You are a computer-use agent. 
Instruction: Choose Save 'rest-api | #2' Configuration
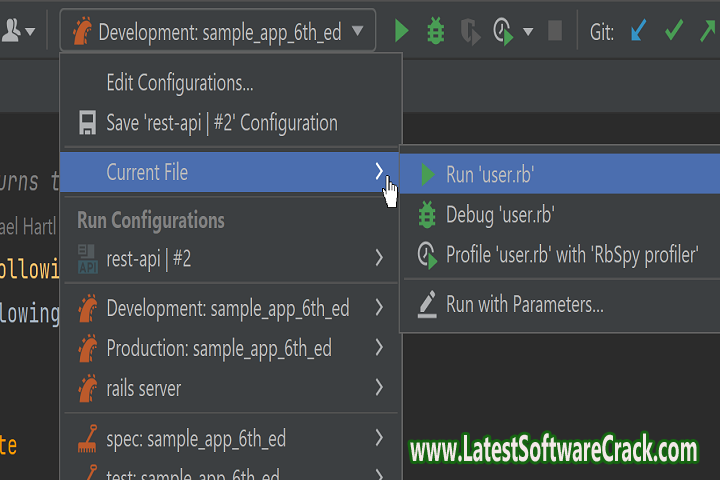(221, 123)
